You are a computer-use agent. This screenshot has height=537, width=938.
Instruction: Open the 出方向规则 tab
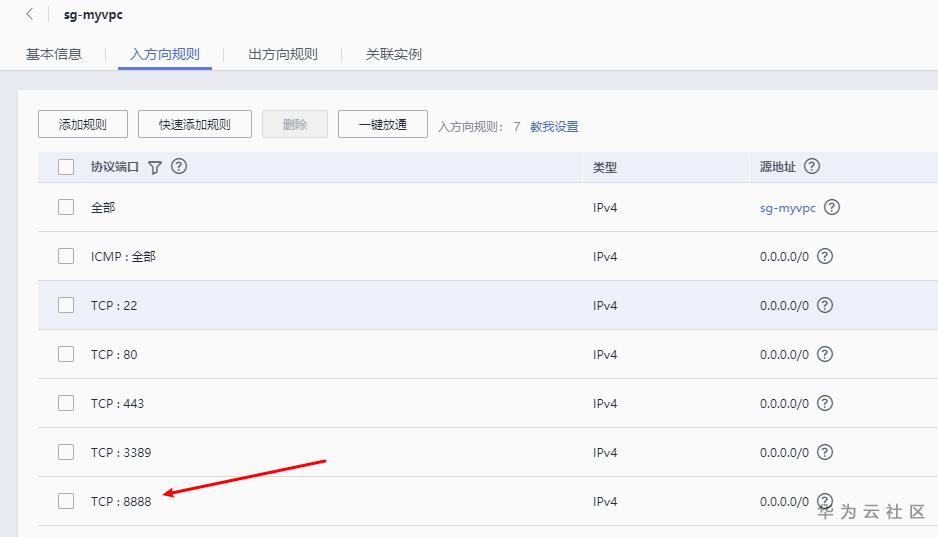283,54
